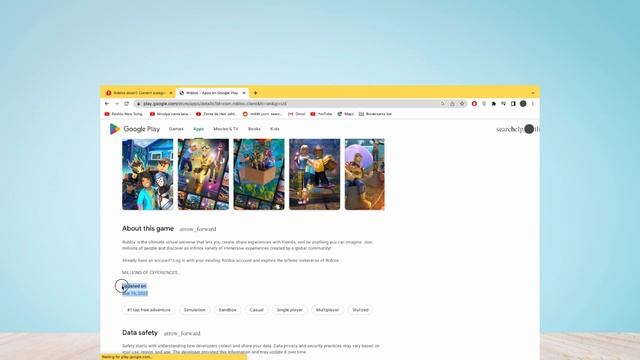Viewport: 640px width, 360px height.
Task: Select the Stylized tag chip
Action: [x=360, y=310]
